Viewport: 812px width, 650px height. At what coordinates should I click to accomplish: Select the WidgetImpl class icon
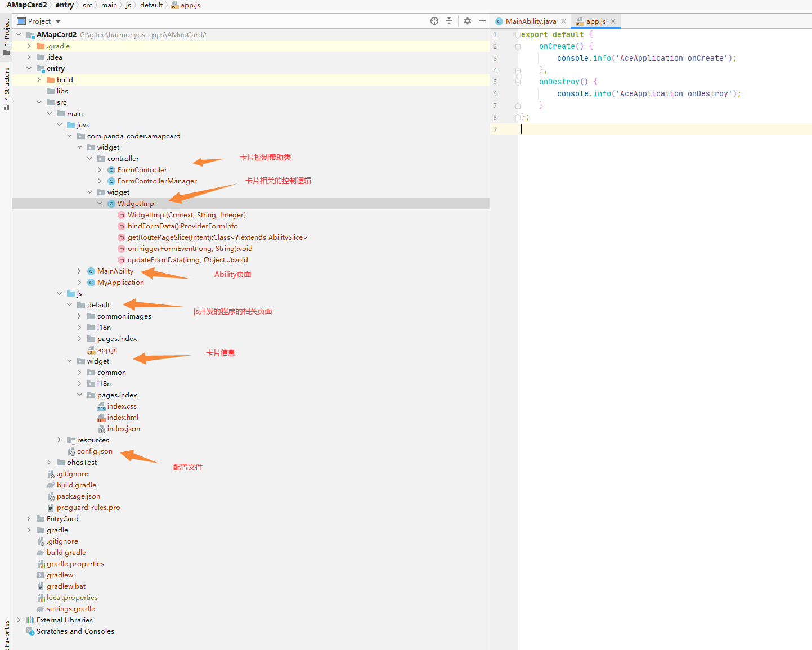click(111, 204)
